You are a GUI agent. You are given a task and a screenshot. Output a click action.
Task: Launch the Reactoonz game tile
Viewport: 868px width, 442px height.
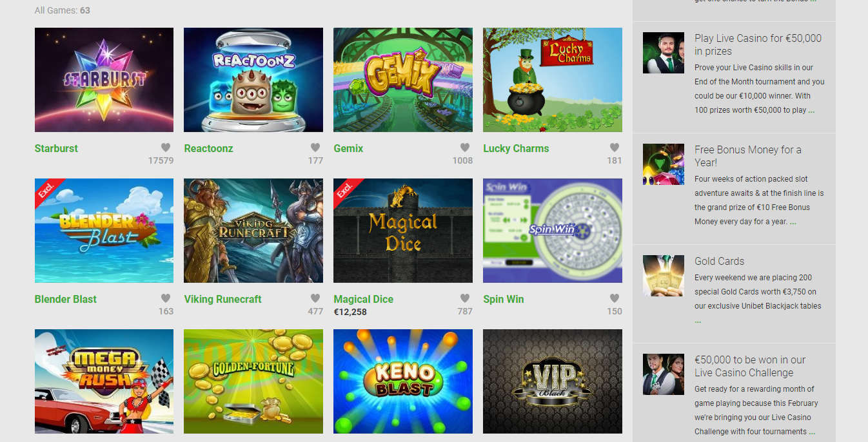point(253,80)
